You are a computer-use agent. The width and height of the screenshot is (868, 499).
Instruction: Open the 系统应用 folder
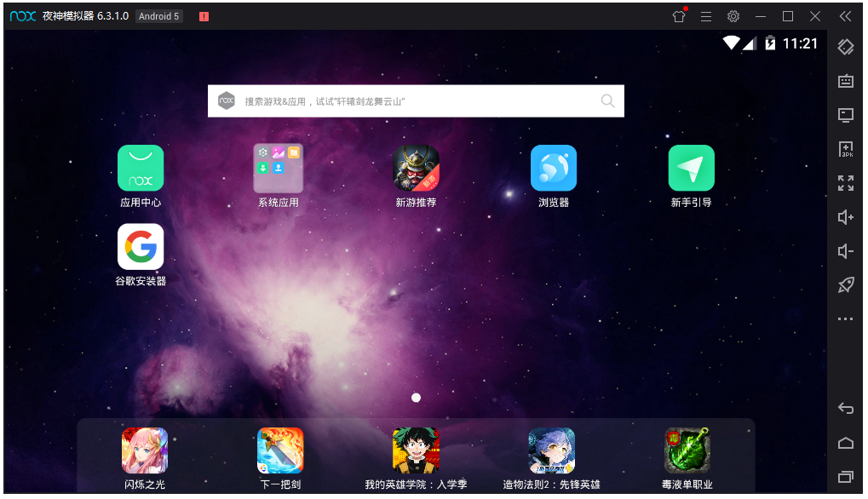(x=278, y=168)
